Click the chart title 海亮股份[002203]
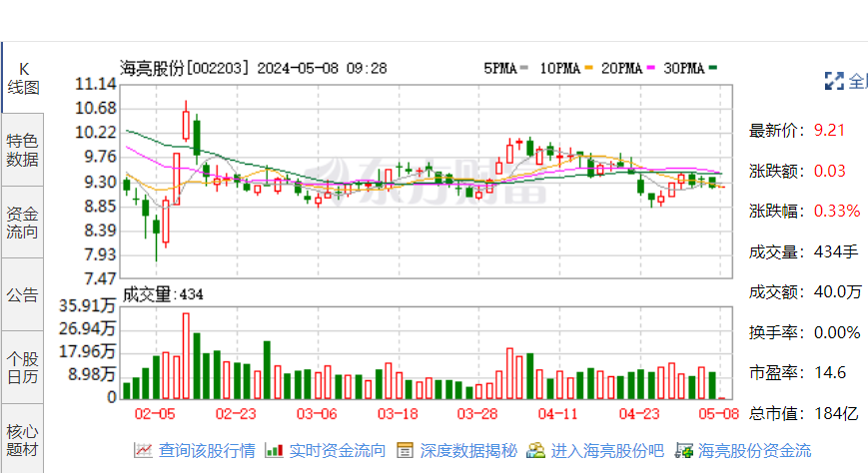 (x=185, y=68)
